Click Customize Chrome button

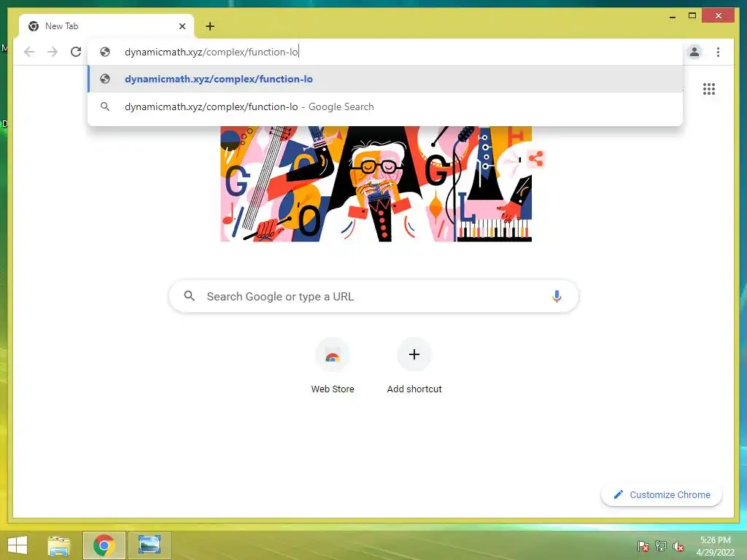(x=662, y=495)
